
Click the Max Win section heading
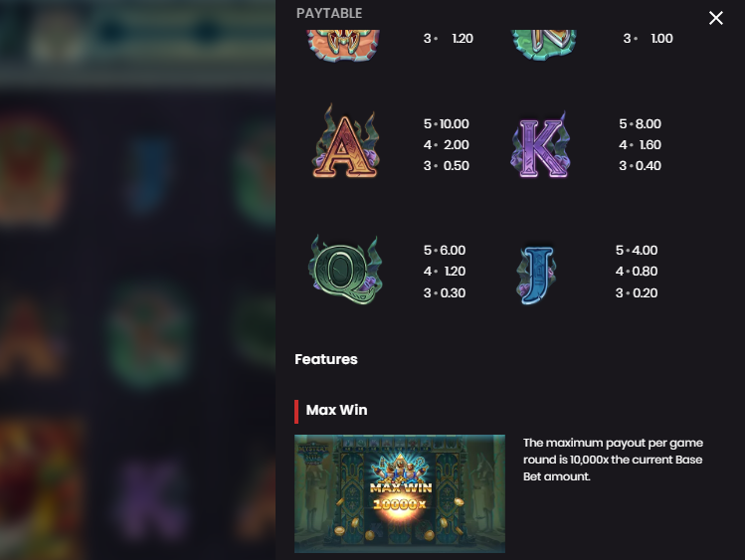coord(336,410)
